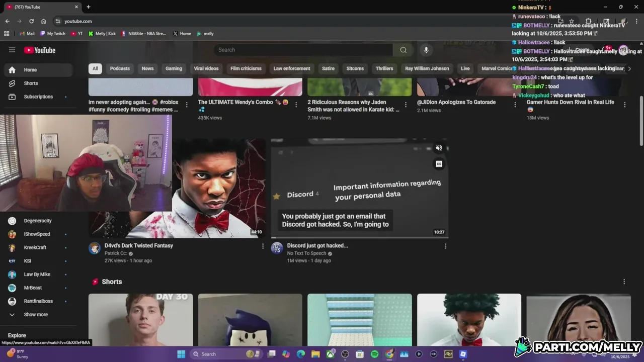
Task: Open Subscriptions in the sidebar
Action: [38, 97]
